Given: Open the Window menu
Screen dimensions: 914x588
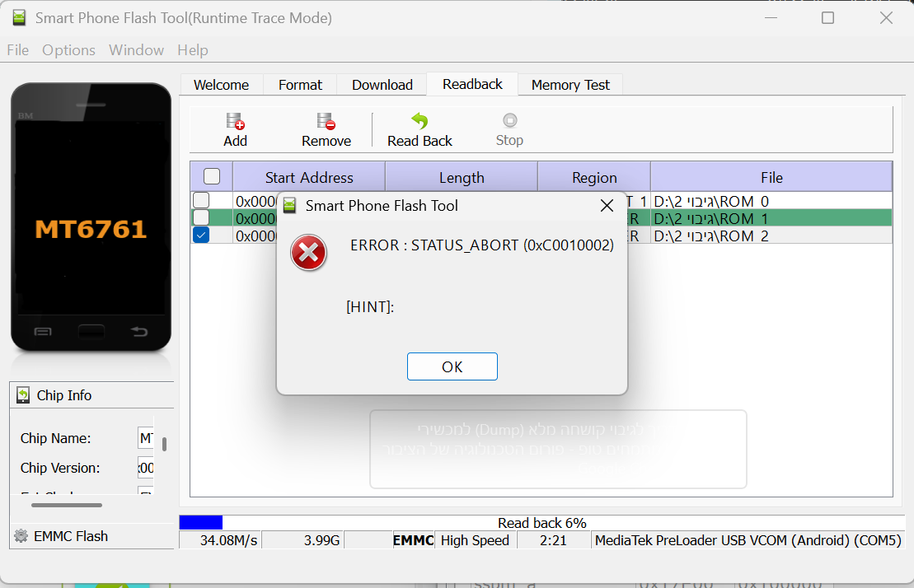Looking at the screenshot, I should click(136, 50).
